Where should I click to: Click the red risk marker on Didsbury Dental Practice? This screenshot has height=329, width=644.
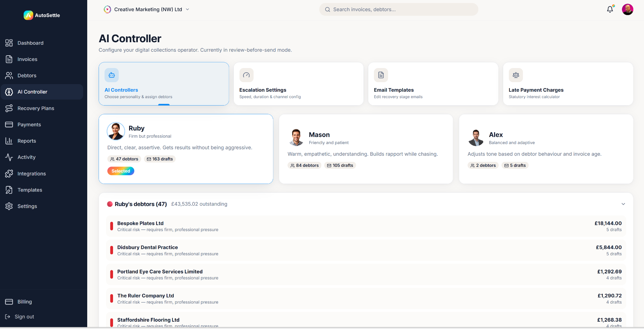tap(111, 250)
